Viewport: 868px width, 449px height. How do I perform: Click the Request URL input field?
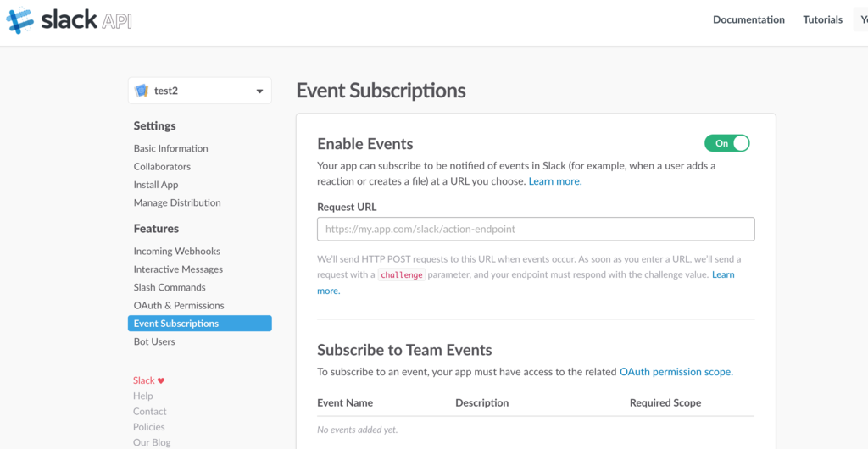click(536, 229)
